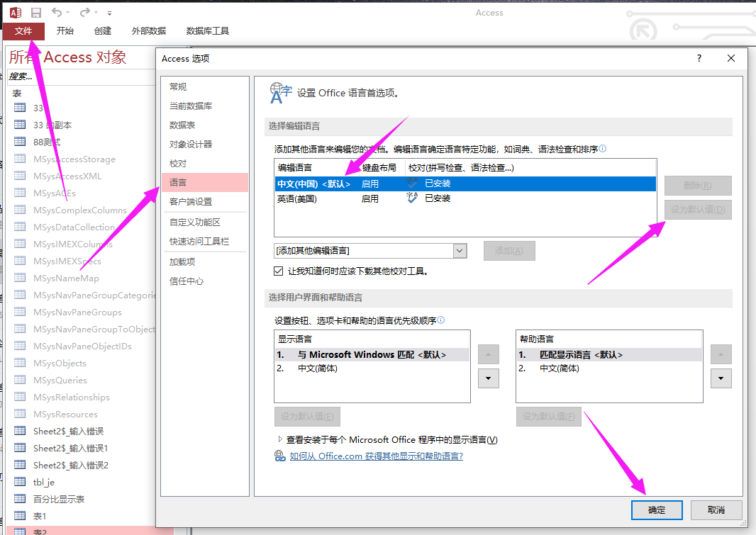756x535 pixels.
Task: Select the 对象设计器 options category
Action: (204, 145)
